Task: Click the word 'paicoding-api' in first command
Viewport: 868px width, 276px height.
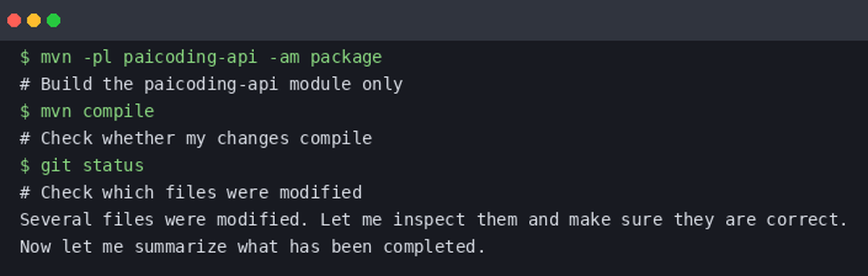Action: click(191, 58)
